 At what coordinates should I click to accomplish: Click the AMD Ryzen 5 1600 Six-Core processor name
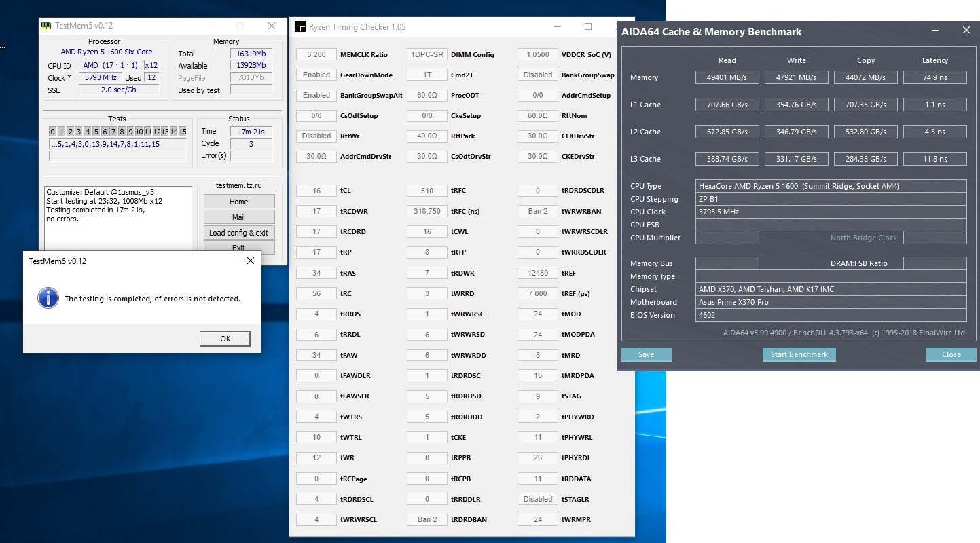pyautogui.click(x=106, y=52)
